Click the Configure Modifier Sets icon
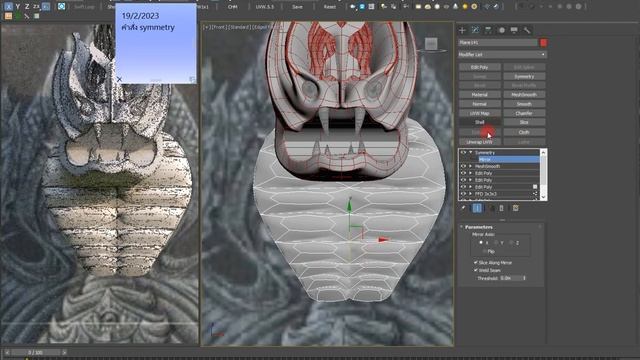The image size is (640, 360). click(x=516, y=208)
